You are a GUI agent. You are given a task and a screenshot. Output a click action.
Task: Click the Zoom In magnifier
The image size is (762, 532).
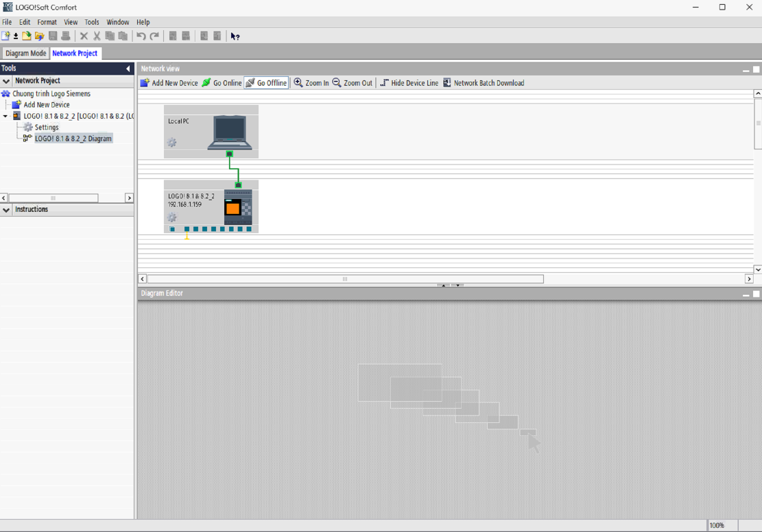coord(311,83)
